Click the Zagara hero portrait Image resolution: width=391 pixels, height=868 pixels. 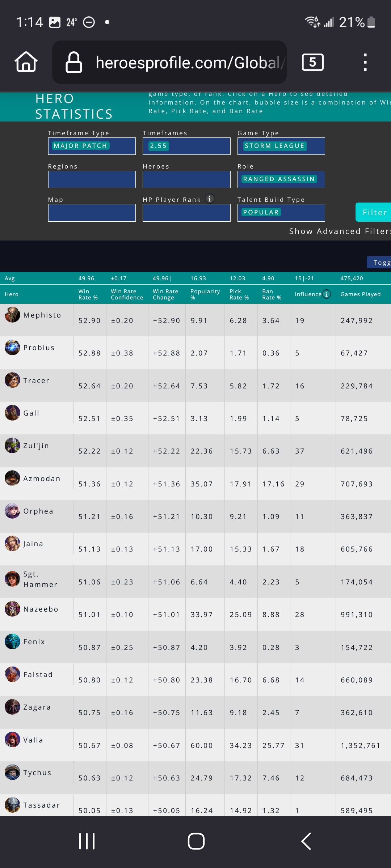[x=12, y=707]
